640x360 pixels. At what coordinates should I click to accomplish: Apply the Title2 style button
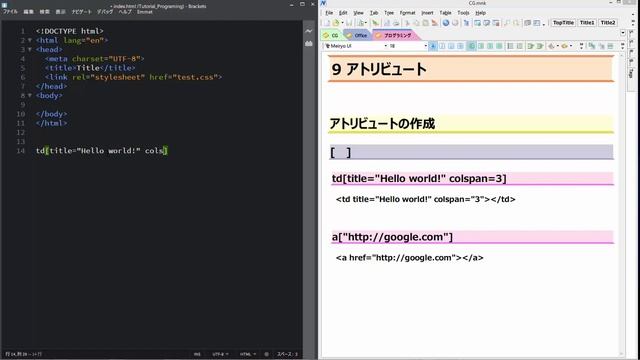point(608,23)
